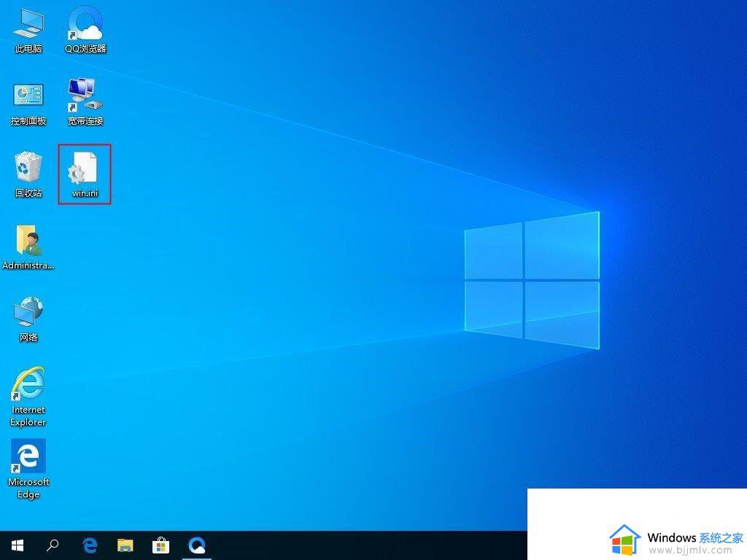Open taskbar search with the magnifier icon
The height and width of the screenshot is (560, 747).
(x=53, y=545)
